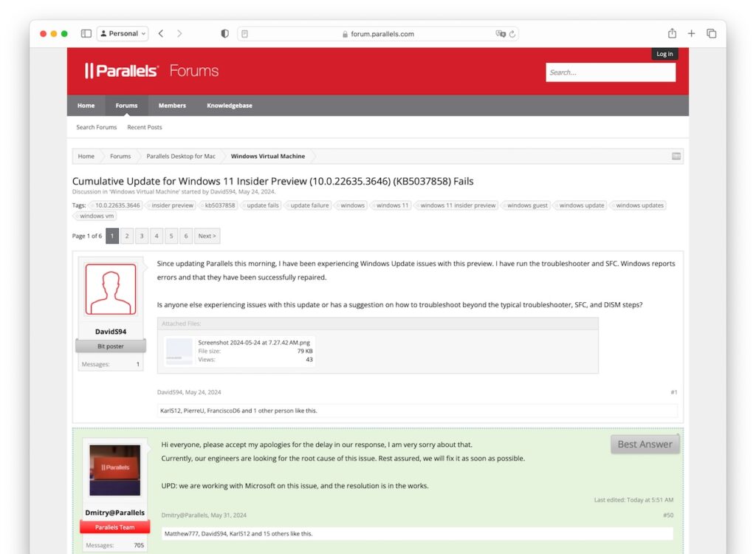Click the Safari share icon
This screenshot has height=554, width=756.
(671, 33)
